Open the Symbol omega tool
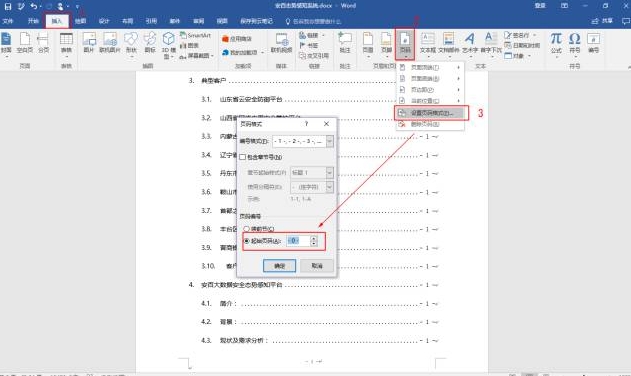Image resolution: width=631 pixels, height=376 pixels. tap(575, 43)
